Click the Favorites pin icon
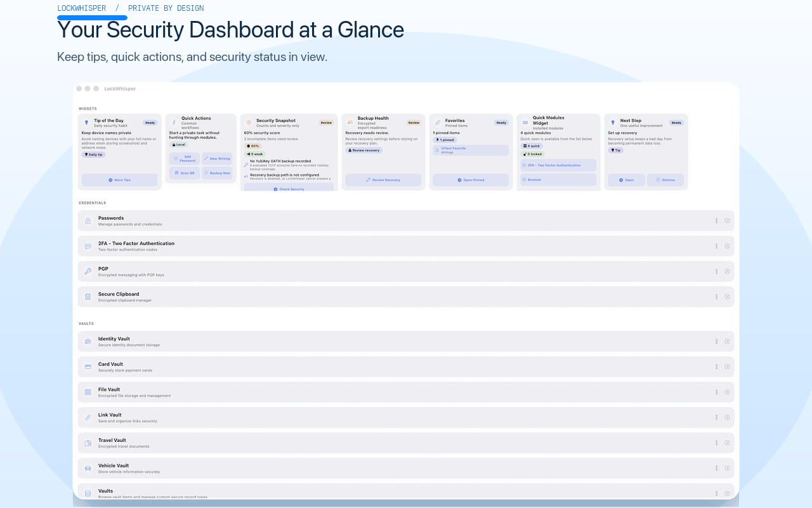 tap(438, 123)
